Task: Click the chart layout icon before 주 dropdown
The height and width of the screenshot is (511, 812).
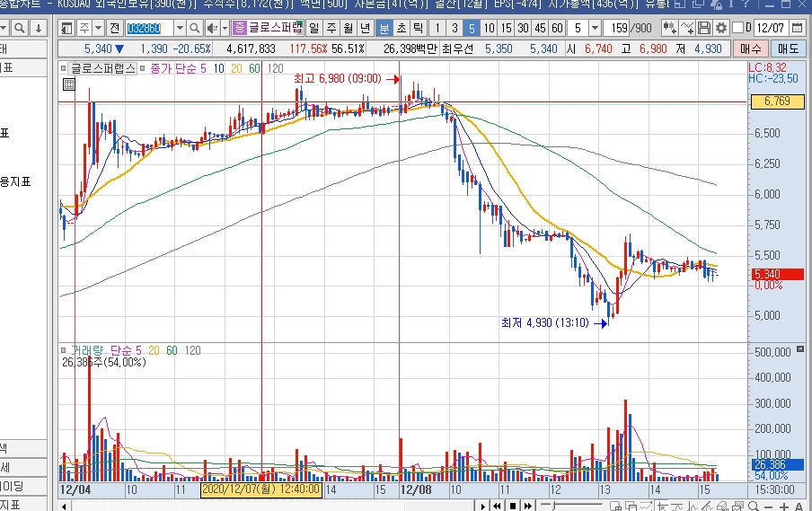Action: tap(66, 28)
